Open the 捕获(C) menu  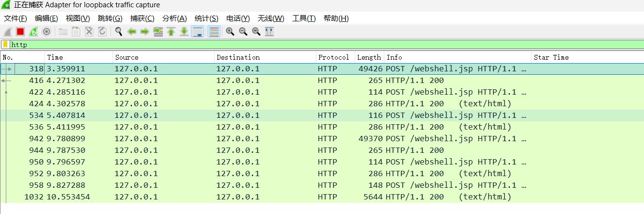coord(142,18)
